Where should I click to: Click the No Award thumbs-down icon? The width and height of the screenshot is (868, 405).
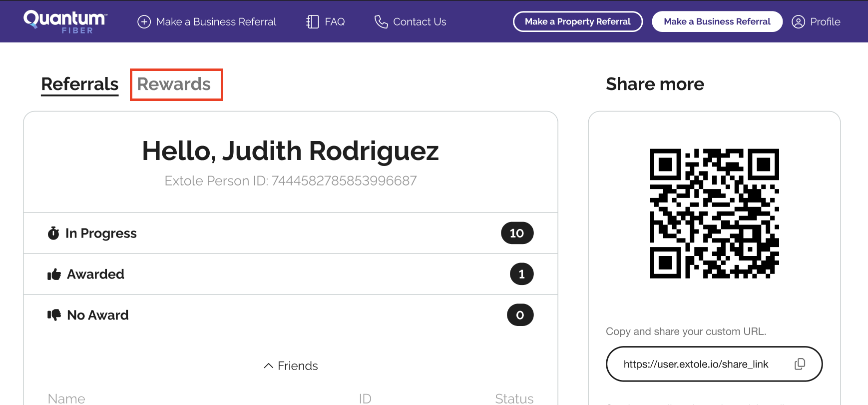(x=54, y=315)
